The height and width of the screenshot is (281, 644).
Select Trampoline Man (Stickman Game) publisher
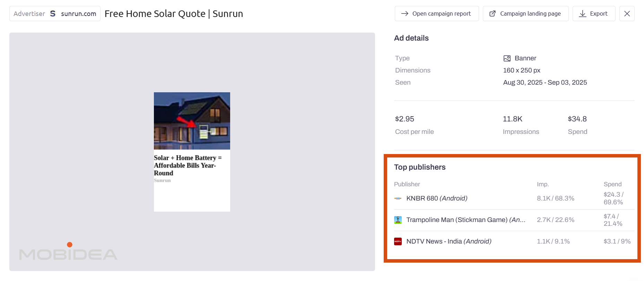[466, 220]
